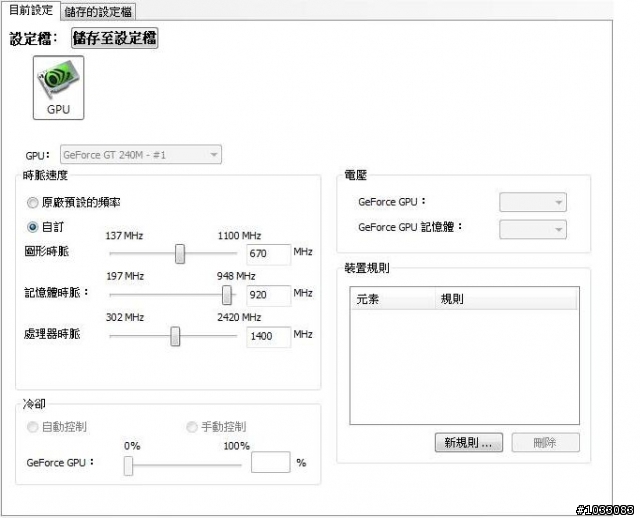Open GeForce GPU 記憶體 voltage dropdown
This screenshot has width=640, height=518.
click(533, 229)
